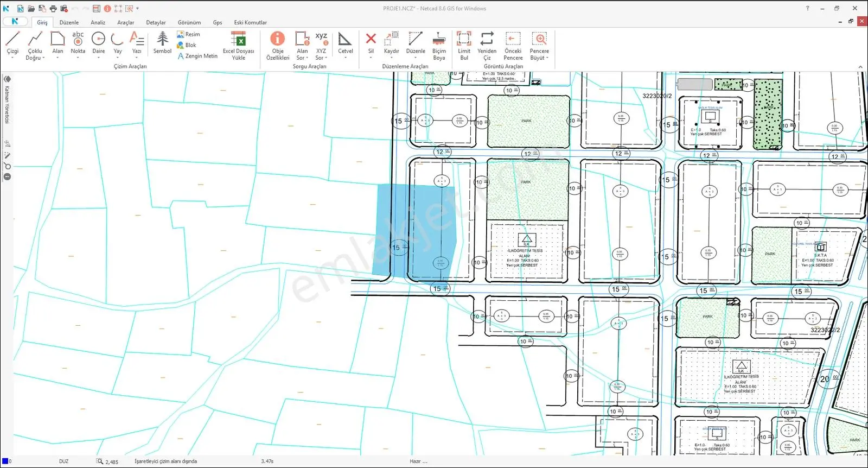Insert an image with Resim

188,34
